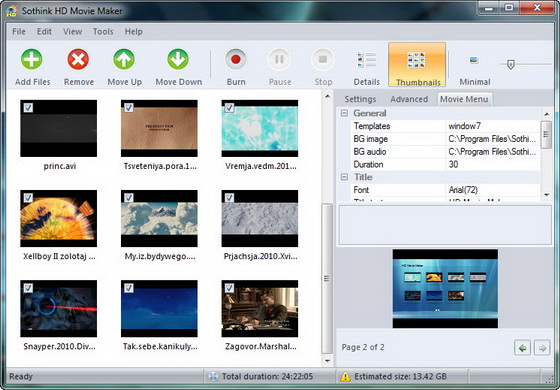Image resolution: width=560 pixels, height=390 pixels.
Task: Switch to Details view
Action: [x=366, y=66]
